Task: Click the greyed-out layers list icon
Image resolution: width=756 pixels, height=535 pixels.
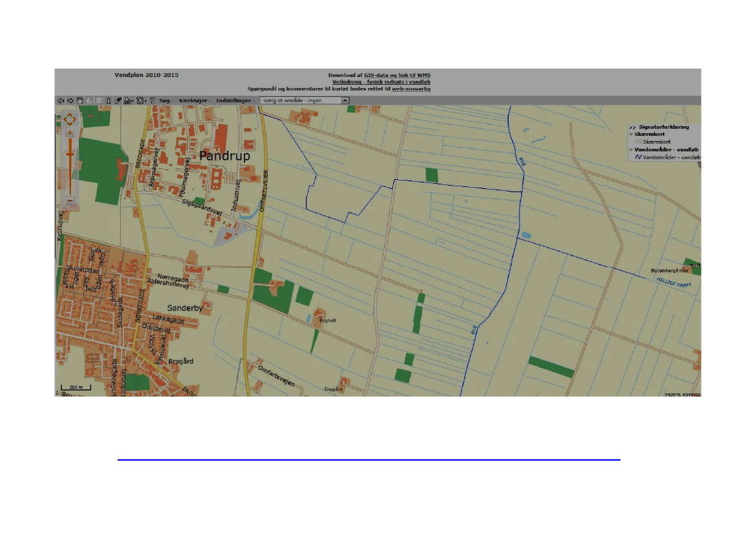Action: click(x=99, y=100)
